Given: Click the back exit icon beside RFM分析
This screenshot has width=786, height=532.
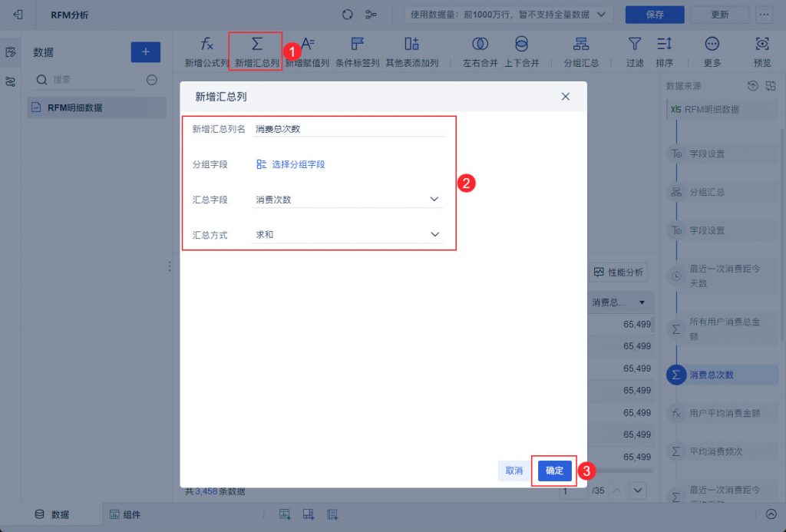Looking at the screenshot, I should 18,15.
